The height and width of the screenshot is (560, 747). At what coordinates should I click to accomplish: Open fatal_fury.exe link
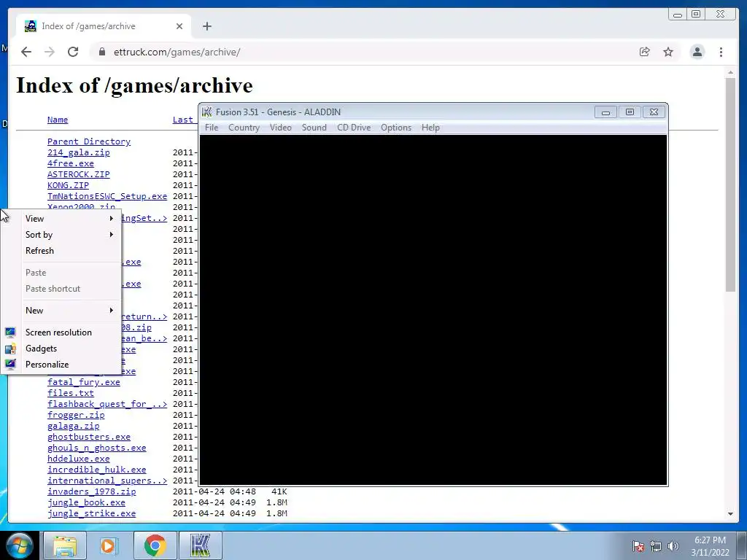click(84, 382)
